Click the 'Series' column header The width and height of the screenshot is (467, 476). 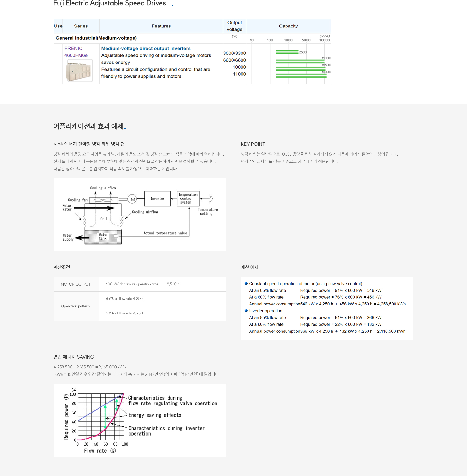point(81,26)
